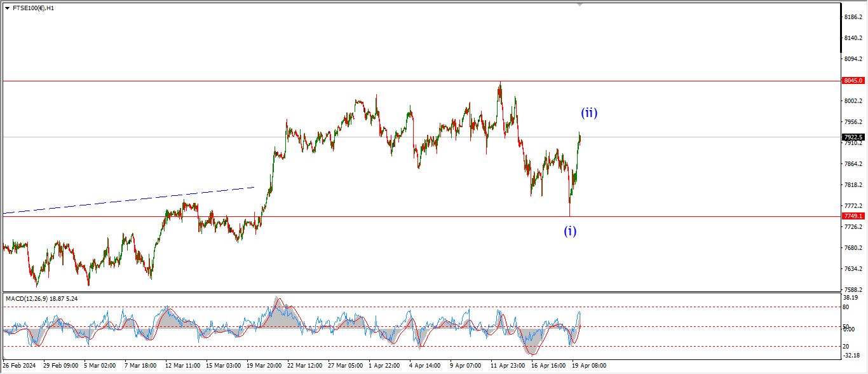The height and width of the screenshot is (374, 868).
Task: Select the blue (ii) wave label
Action: [x=589, y=113]
